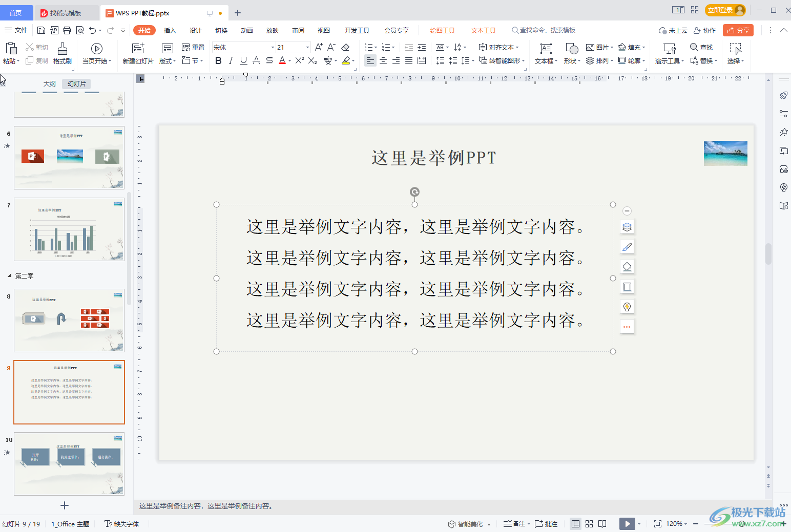Click the Save icon in quick access toolbar
Screen dimensions: 791x532
coord(41,30)
